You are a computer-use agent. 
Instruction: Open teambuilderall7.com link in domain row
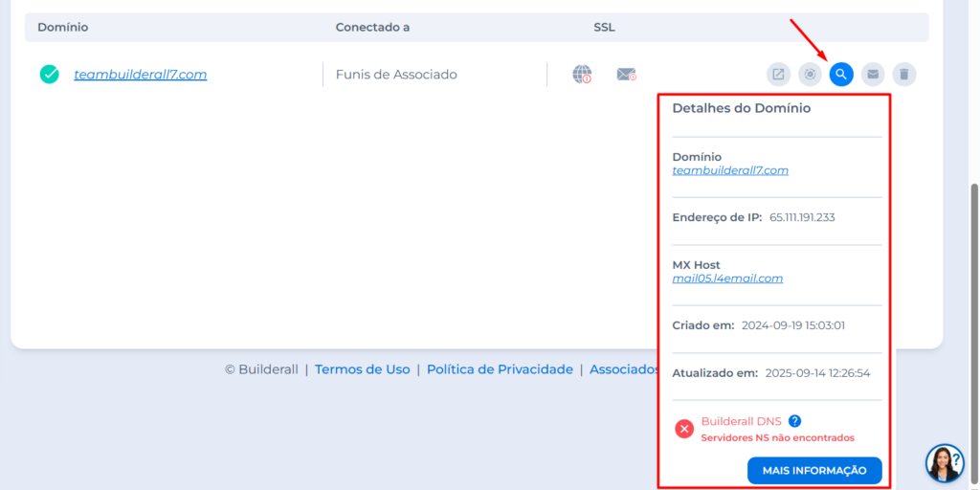(141, 75)
